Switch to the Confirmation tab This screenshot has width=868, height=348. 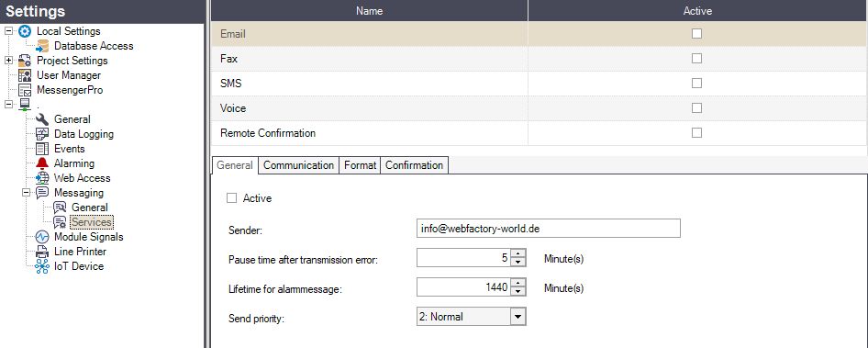[x=414, y=165]
